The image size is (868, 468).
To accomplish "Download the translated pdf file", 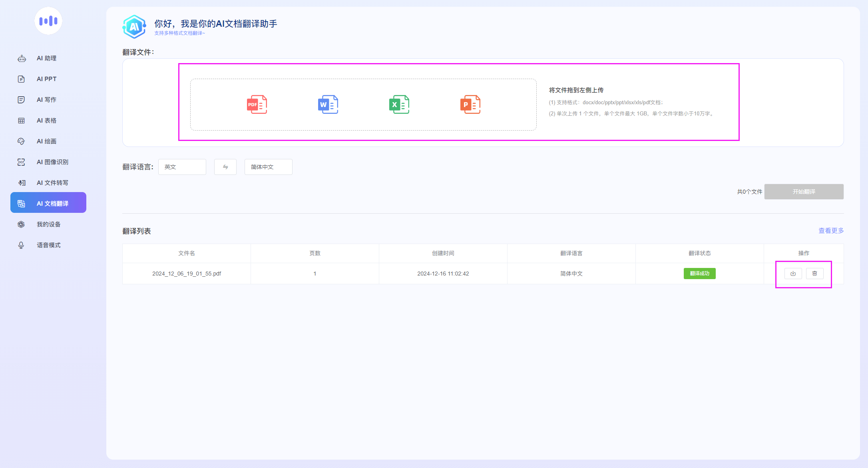I will [x=793, y=274].
